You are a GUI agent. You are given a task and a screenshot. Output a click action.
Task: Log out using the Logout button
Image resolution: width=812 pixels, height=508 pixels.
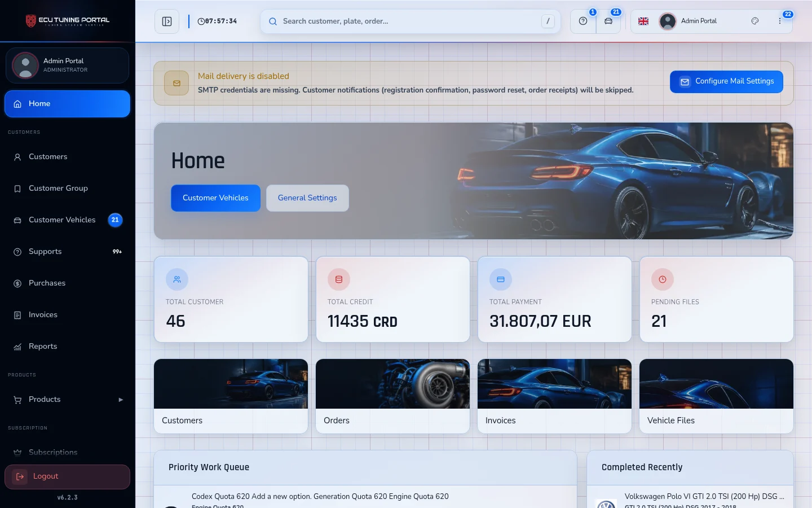pyautogui.click(x=68, y=477)
